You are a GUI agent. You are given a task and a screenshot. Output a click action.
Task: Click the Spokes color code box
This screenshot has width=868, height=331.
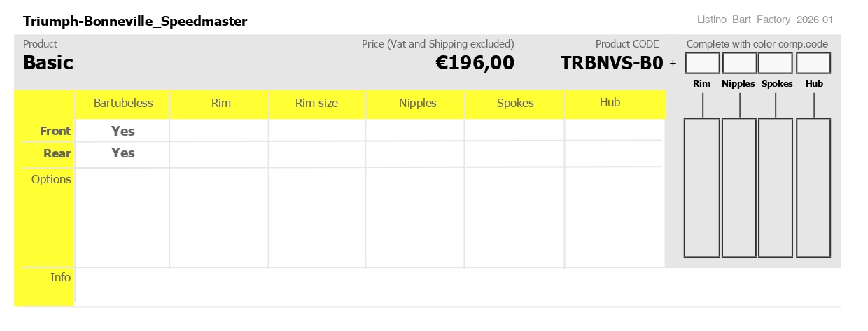pos(776,63)
